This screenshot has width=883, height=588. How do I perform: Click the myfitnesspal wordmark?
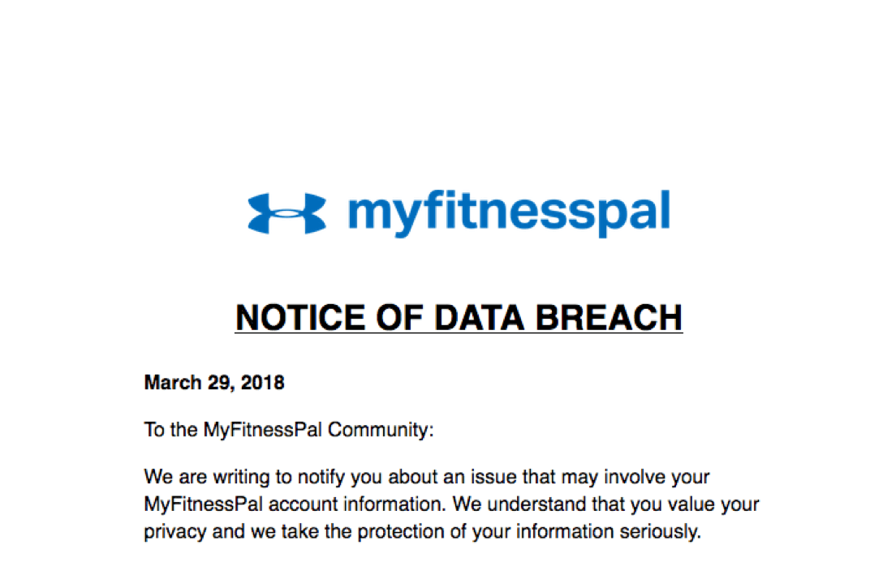508,212
